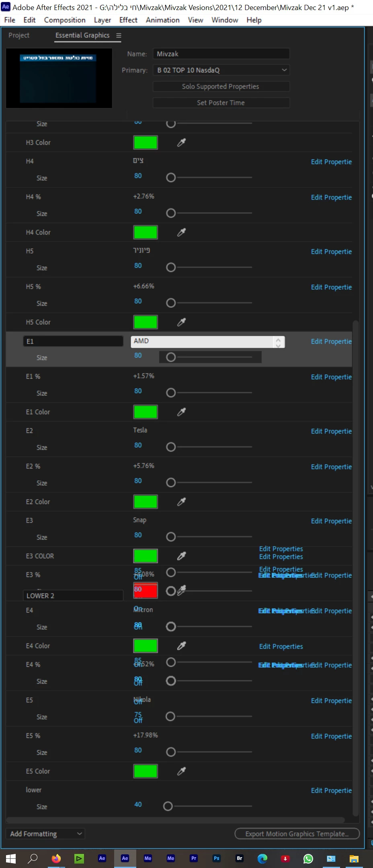This screenshot has height=868, width=373.
Task: Open the Primary composition dropdown
Action: coord(221,70)
